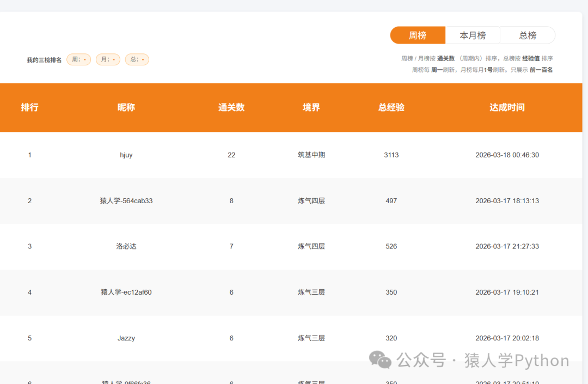Image resolution: width=588 pixels, height=384 pixels.
Task: Click the 通关数 column header
Action: [231, 108]
